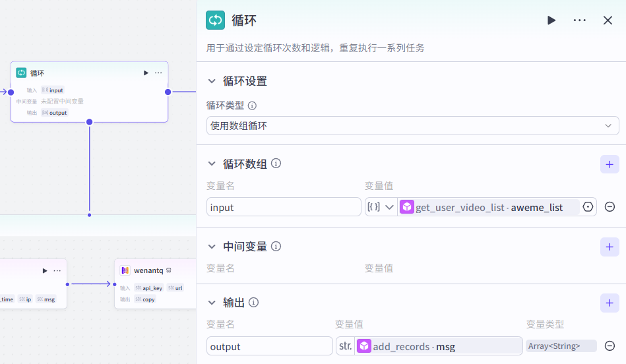Click the purple cube icon in add_records value
This screenshot has height=364, width=626.
pyautogui.click(x=364, y=346)
